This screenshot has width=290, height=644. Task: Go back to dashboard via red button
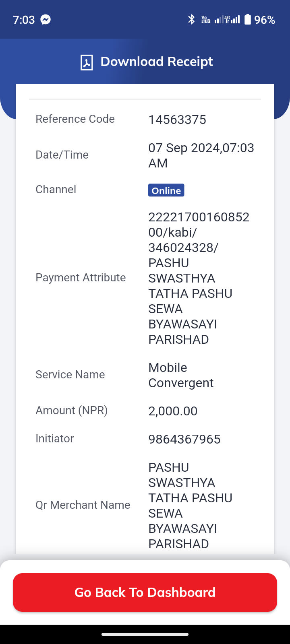[145, 592]
